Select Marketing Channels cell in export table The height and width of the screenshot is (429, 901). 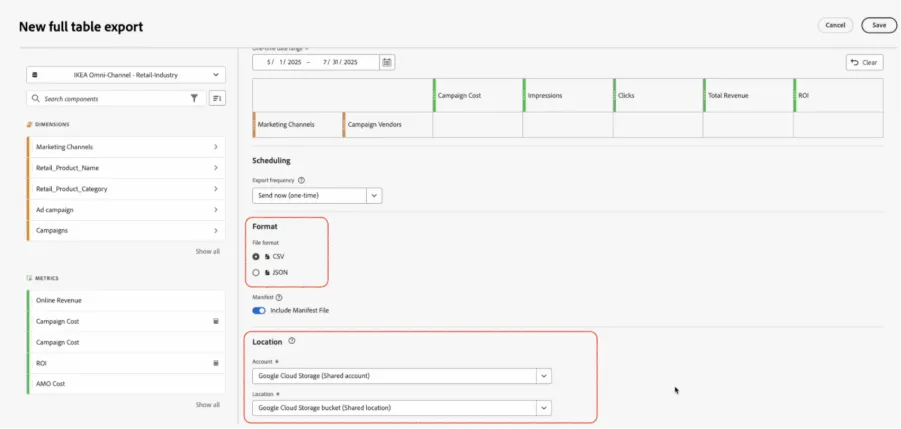[x=298, y=125]
